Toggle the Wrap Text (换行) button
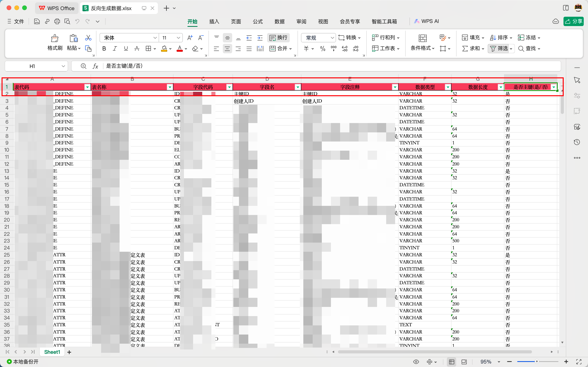The width and height of the screenshot is (588, 367). (278, 38)
